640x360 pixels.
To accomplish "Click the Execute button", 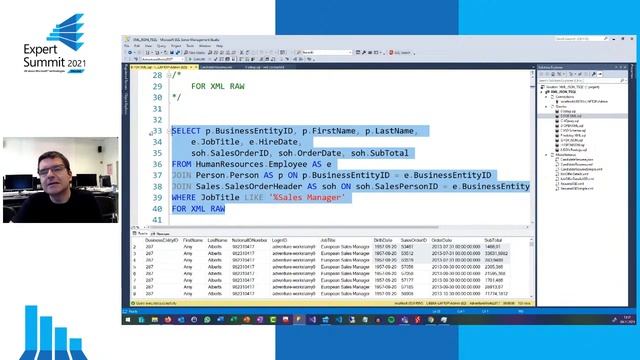I will (x=198, y=59).
